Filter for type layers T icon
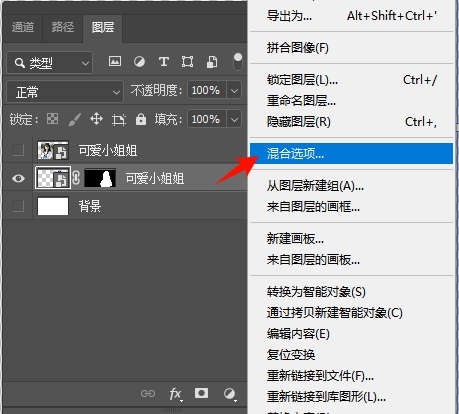 tap(164, 62)
